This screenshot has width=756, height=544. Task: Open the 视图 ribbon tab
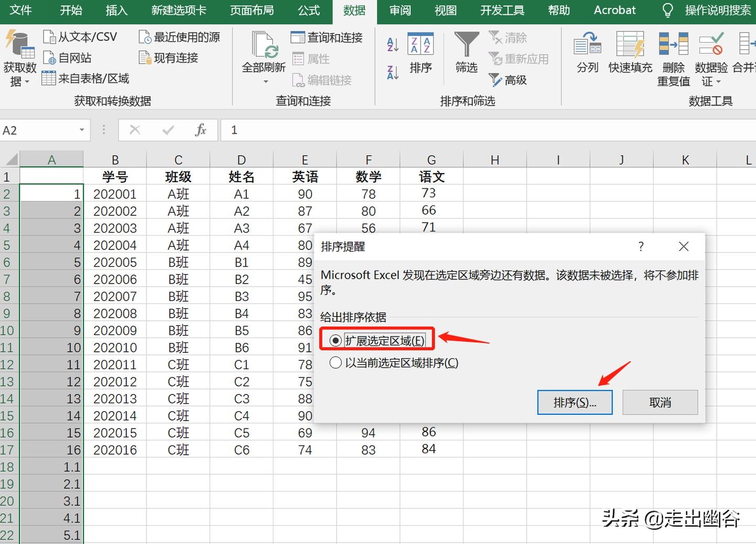coord(446,11)
